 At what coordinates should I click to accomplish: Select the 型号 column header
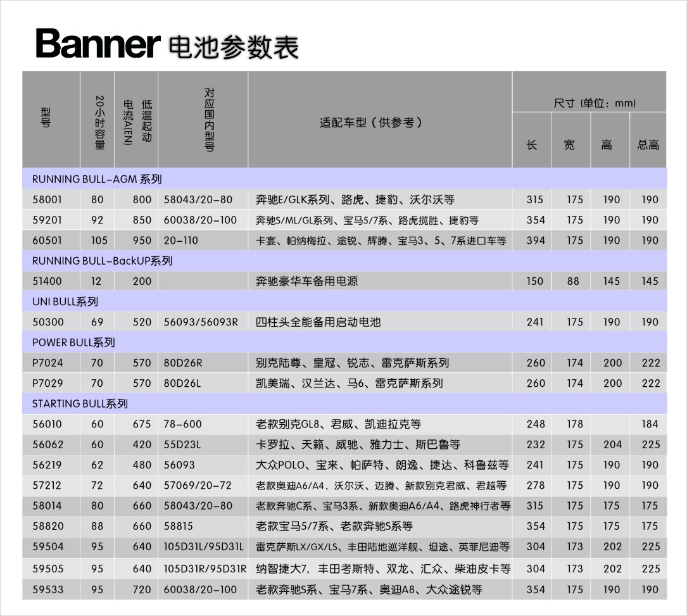[x=51, y=119]
